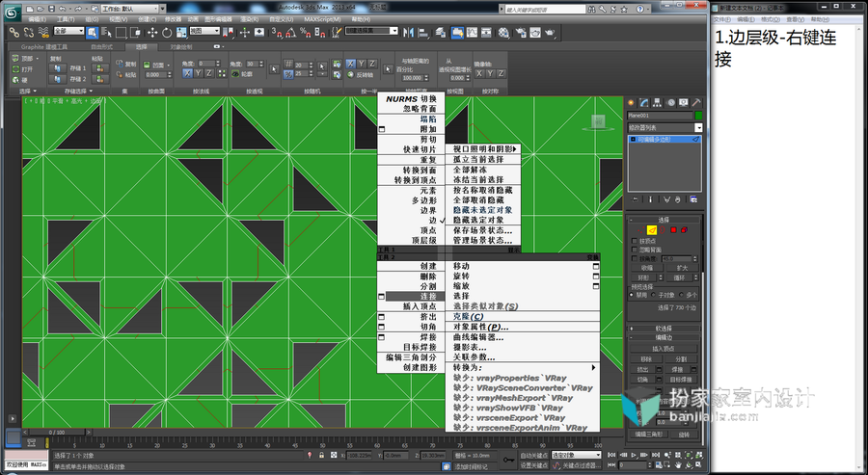Enable the 按顶点 checkbox
The image size is (868, 475).
point(635,241)
